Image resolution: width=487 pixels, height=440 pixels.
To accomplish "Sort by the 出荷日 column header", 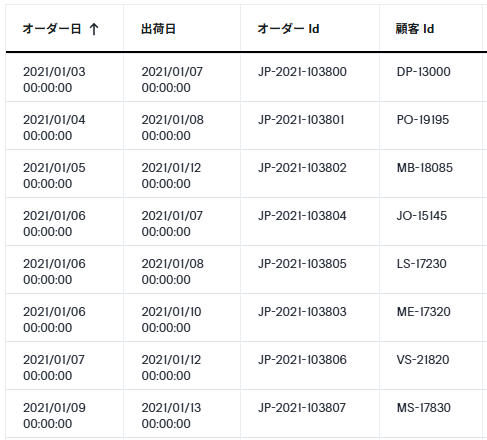I will click(x=158, y=29).
